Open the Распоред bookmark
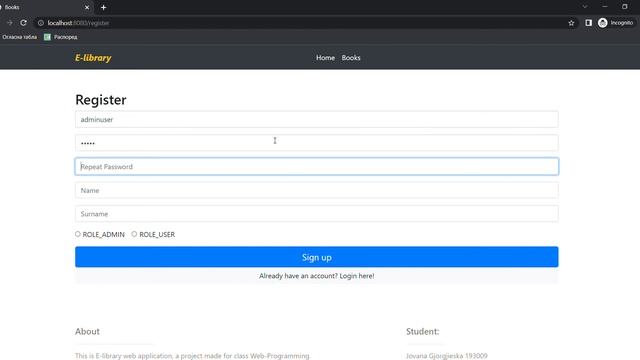640x360 pixels. click(x=61, y=37)
